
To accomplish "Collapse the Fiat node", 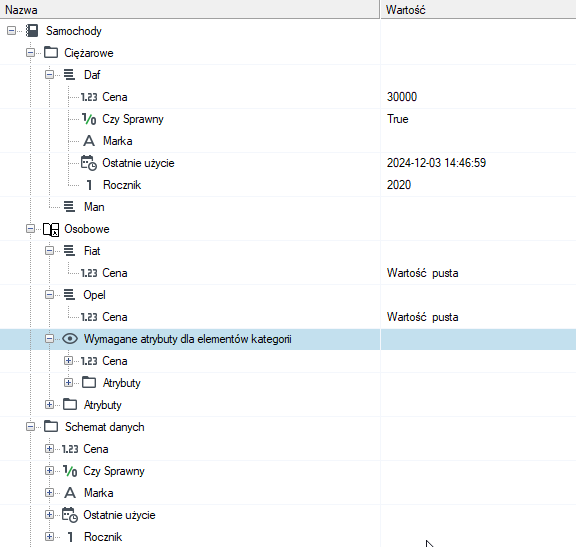I will tap(49, 251).
